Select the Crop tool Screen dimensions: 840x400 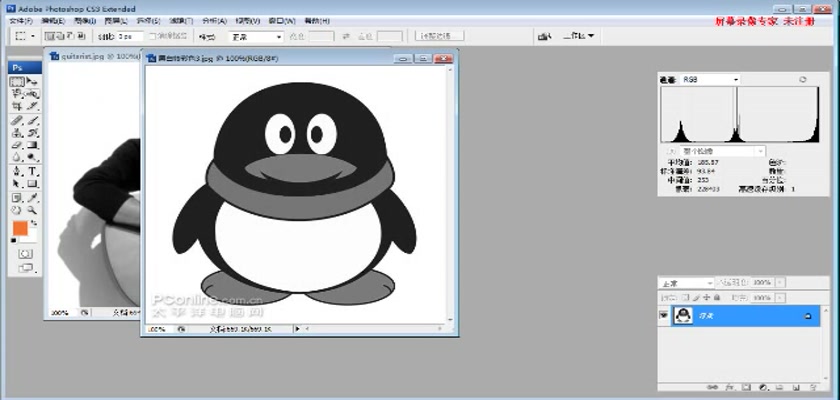18,106
